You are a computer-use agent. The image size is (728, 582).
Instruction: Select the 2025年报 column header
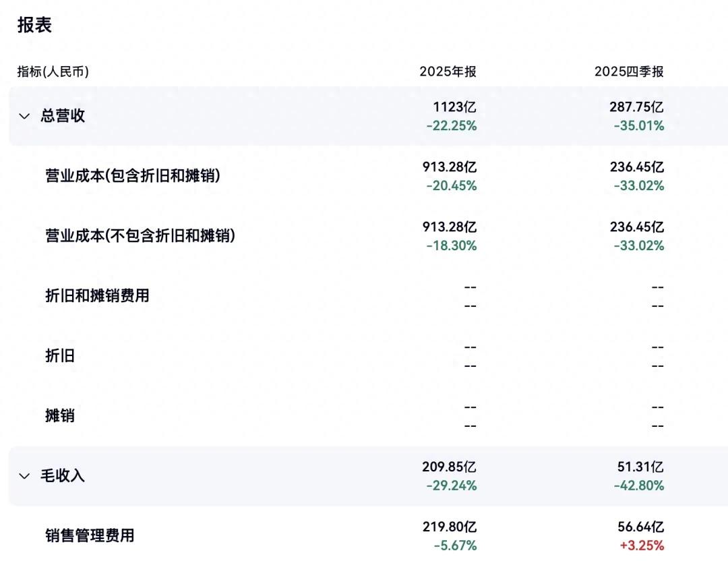(448, 71)
